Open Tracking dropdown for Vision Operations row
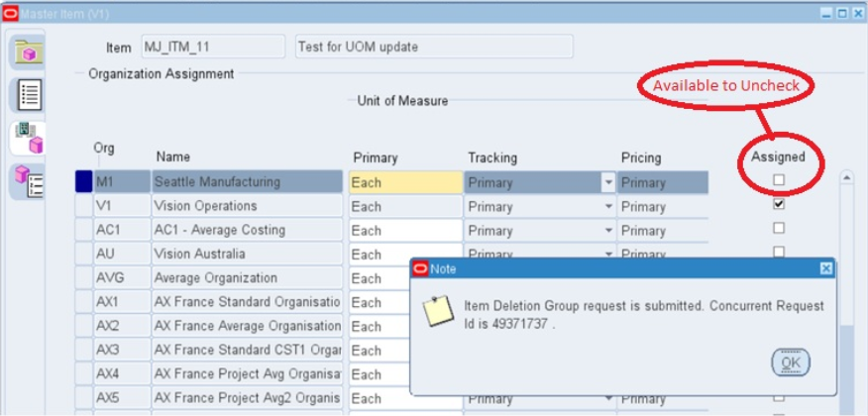This screenshot has width=868, height=416. [607, 207]
